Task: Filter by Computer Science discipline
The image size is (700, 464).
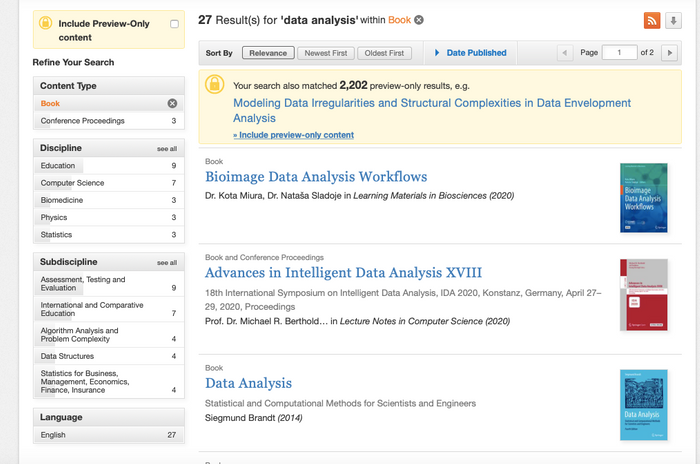Action: tap(108, 183)
